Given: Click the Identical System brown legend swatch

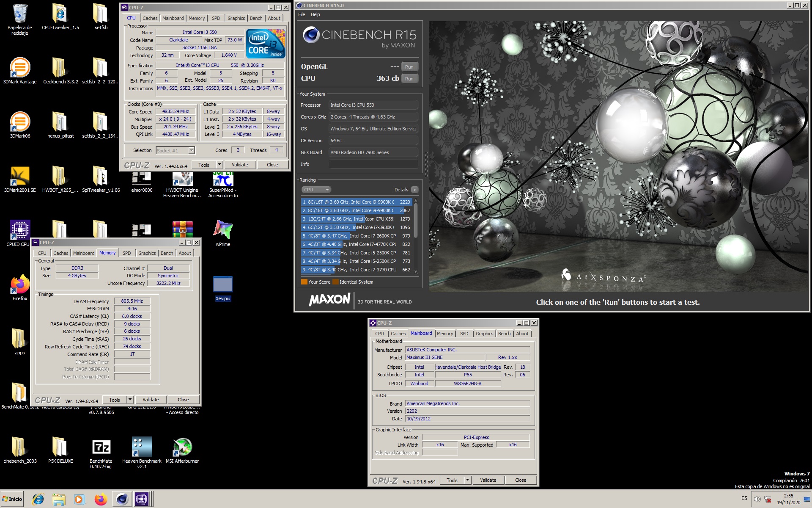Looking at the screenshot, I should [x=335, y=282].
